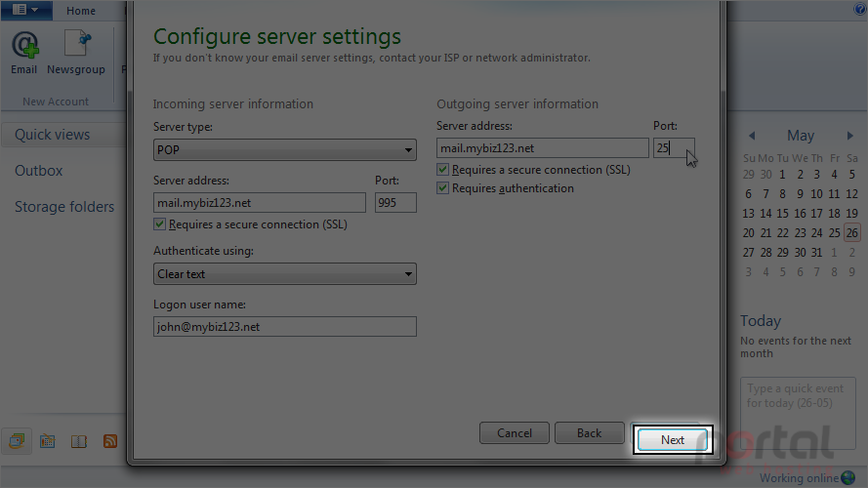This screenshot has width=868, height=488.
Task: Open the RSS Feeds icon
Action: point(110,441)
